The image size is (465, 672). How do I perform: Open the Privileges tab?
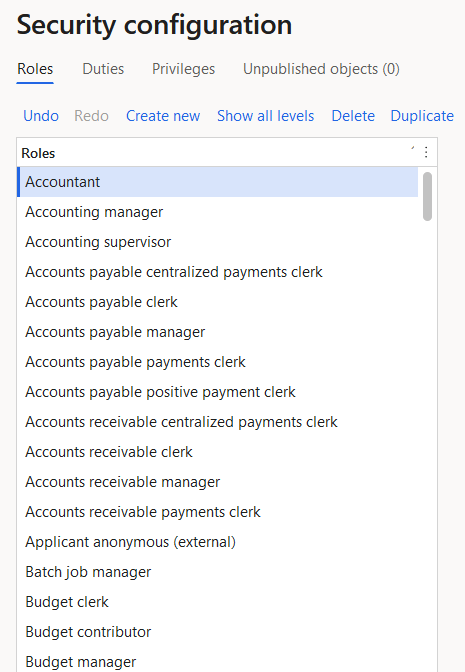(x=183, y=69)
